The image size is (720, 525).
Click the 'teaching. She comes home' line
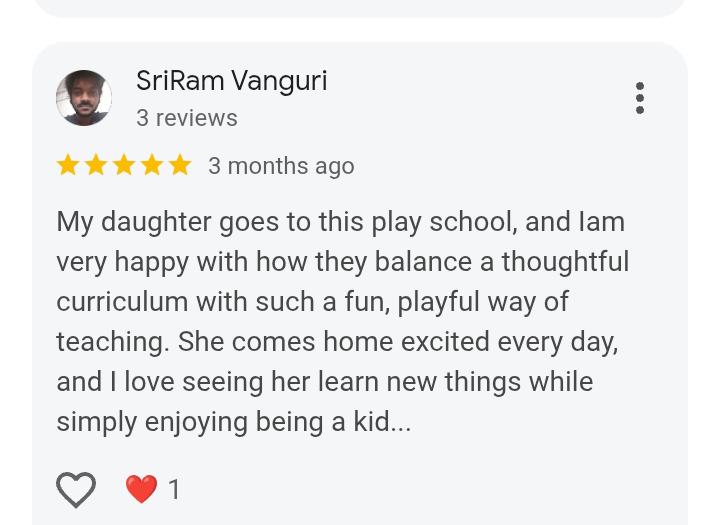338,342
